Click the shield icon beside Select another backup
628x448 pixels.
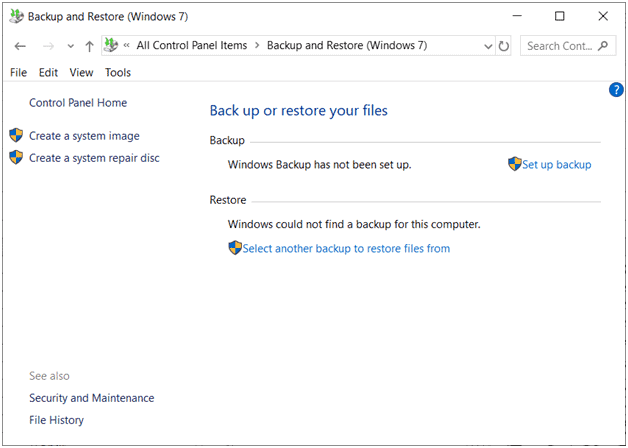235,248
